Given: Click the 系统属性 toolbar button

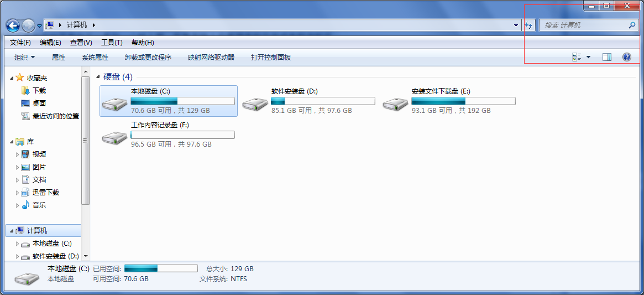Looking at the screenshot, I should [95, 57].
